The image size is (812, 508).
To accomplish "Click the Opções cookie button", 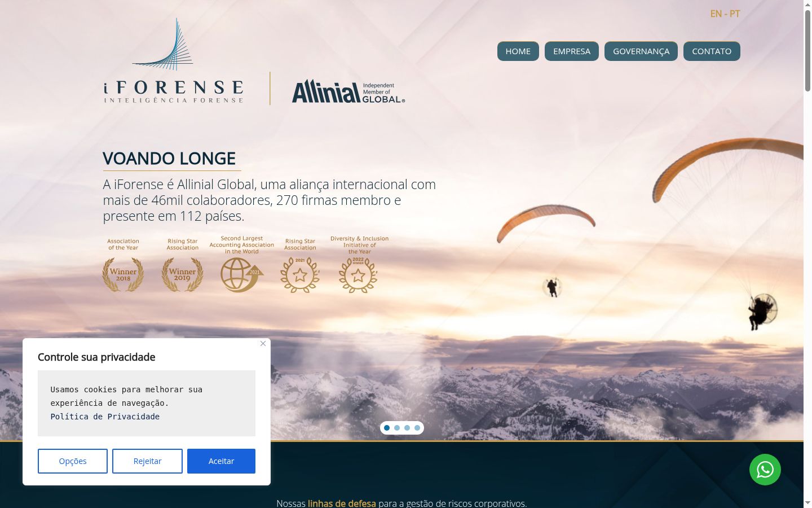I will pyautogui.click(x=73, y=461).
